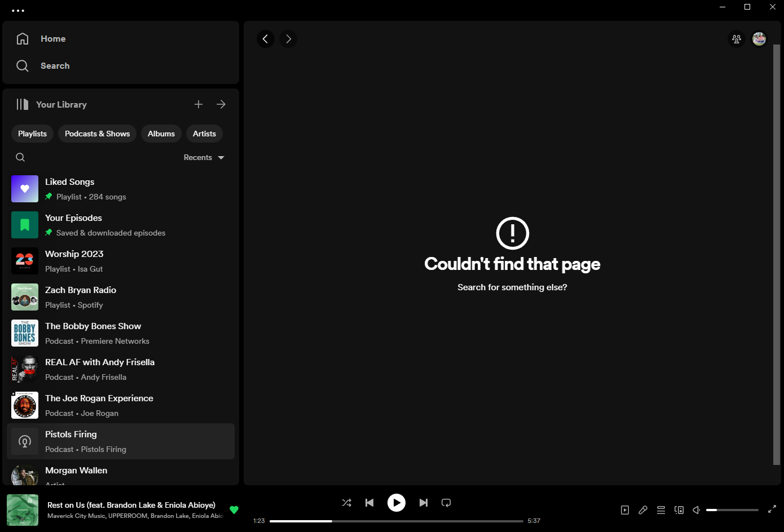Skip to next track
The height and width of the screenshot is (532, 784).
pos(424,503)
